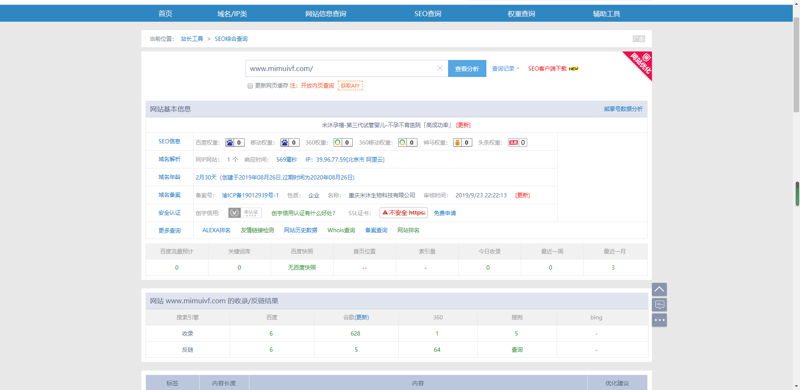Image resolution: width=800 pixels, height=390 pixels.
Task: Click the SEO综合查询 breadcrumb link
Action: point(231,39)
